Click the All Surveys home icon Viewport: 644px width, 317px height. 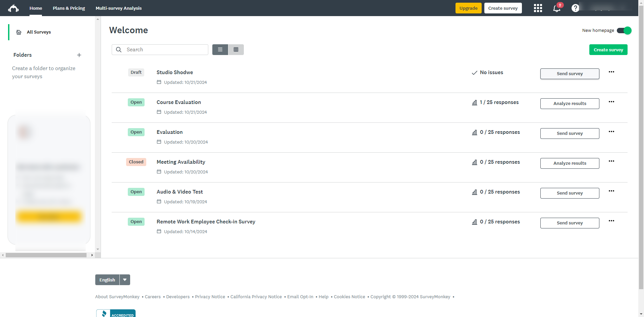point(19,32)
